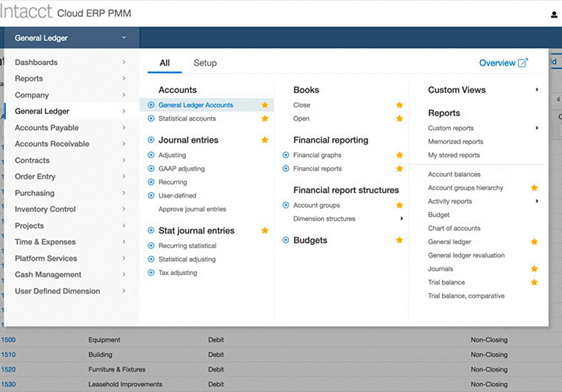
Task: Open account 1500 Equipment link
Action: pos(8,339)
